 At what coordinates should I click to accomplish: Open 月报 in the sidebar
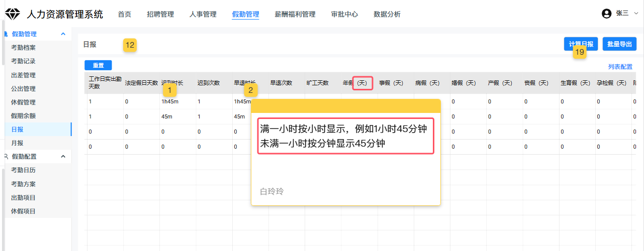(17, 143)
